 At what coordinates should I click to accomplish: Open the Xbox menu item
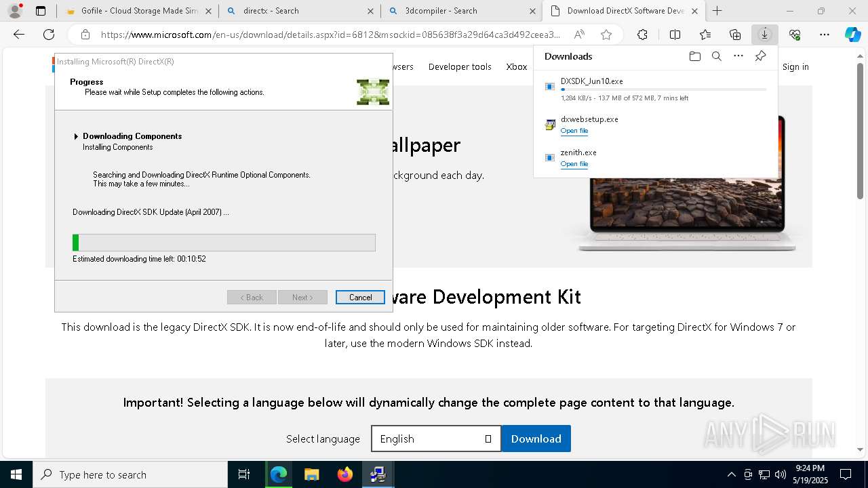coord(517,66)
